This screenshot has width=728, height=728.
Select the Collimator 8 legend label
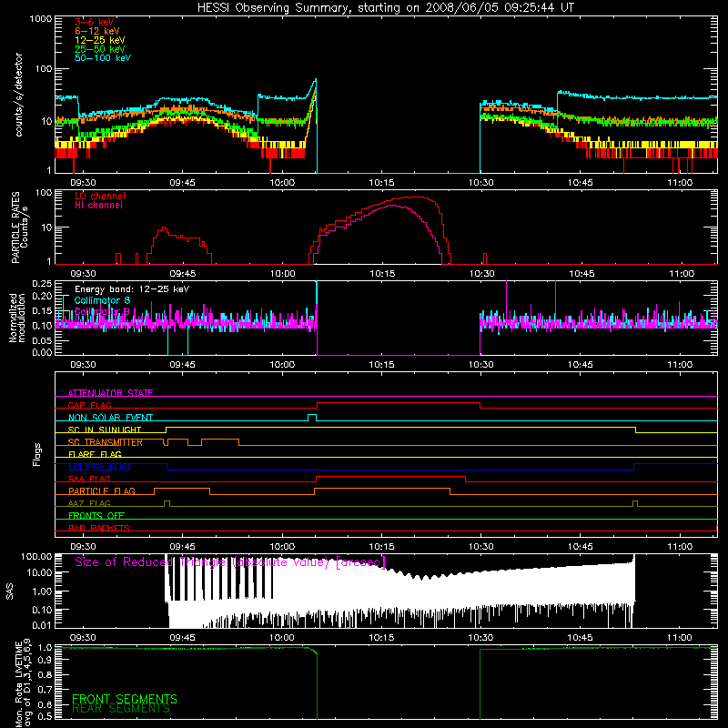[x=102, y=300]
